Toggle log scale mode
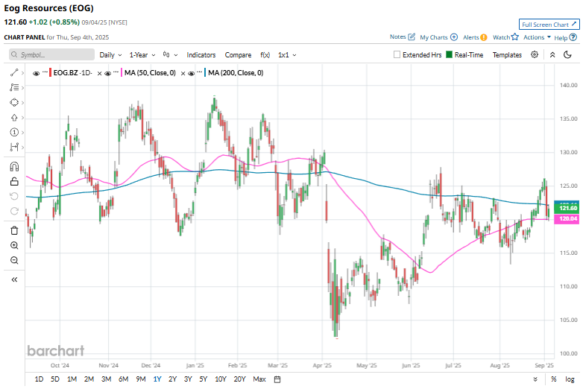Viewport: 583px width, 392px height. (x=570, y=379)
